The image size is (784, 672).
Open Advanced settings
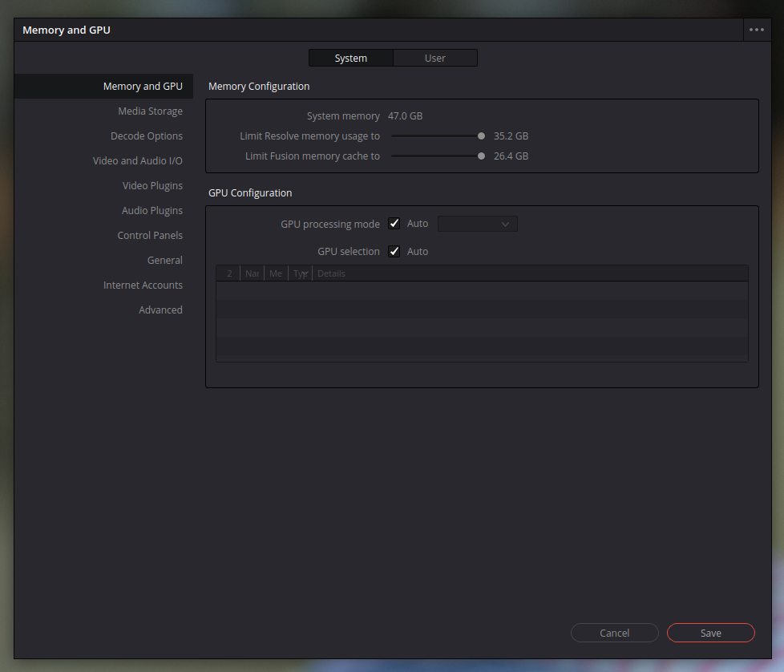(x=160, y=310)
